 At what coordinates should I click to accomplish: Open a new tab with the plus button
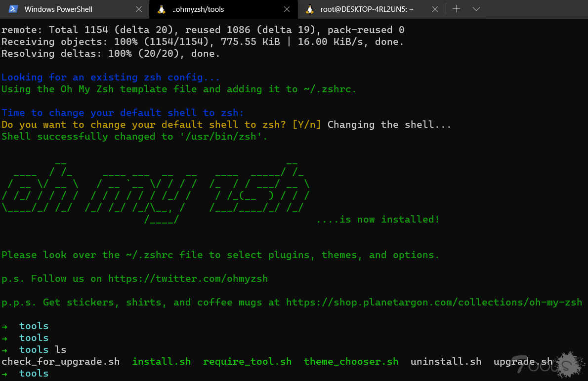pos(457,9)
